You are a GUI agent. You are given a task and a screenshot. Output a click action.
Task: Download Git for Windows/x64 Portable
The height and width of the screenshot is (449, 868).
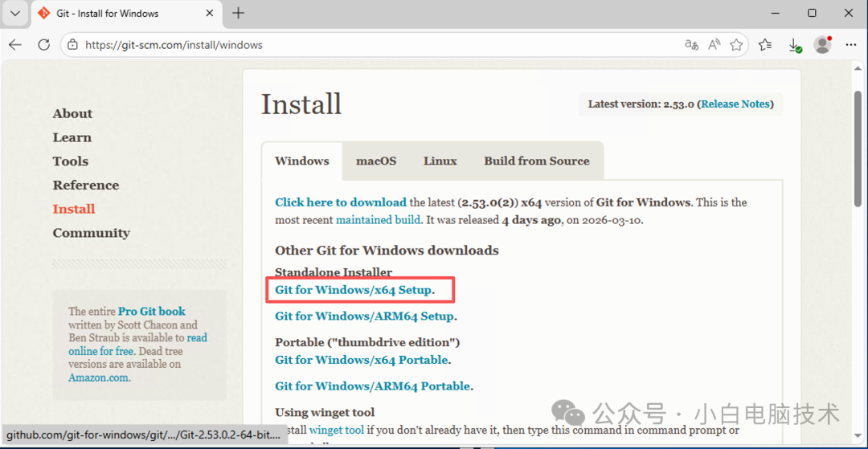click(x=361, y=360)
